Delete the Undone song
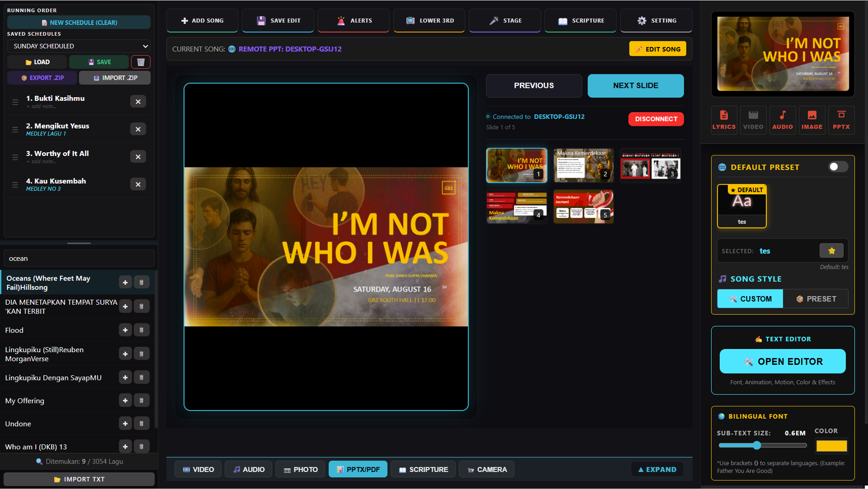Image resolution: width=868 pixels, height=489 pixels. [141, 424]
